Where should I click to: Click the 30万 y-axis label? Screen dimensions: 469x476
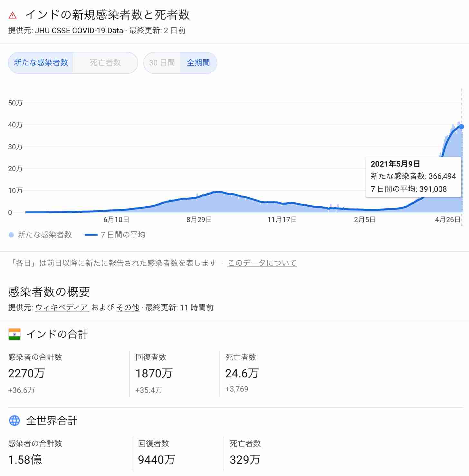15,147
